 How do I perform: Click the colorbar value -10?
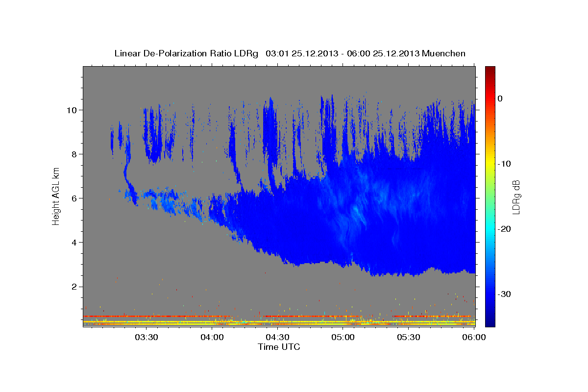coord(505,164)
